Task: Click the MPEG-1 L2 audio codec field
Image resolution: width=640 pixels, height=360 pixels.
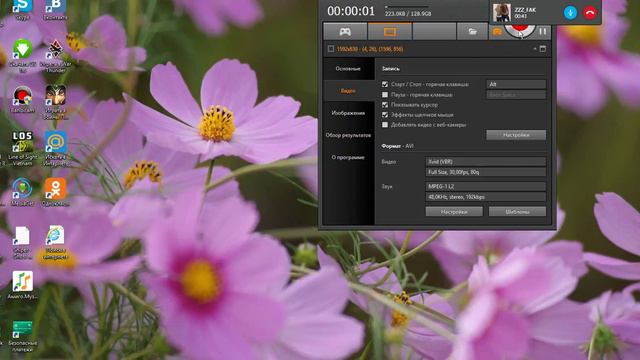Action: click(485, 186)
